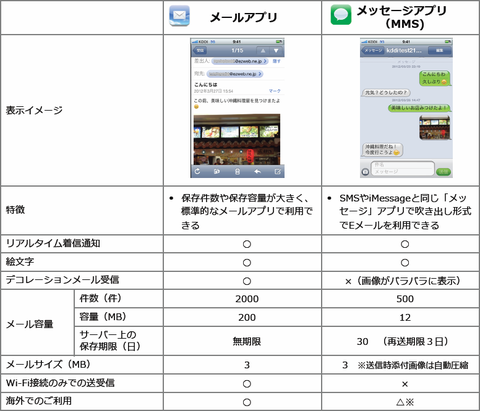Tap the green greeting speech bubble
The image size is (480, 411).
(434, 78)
